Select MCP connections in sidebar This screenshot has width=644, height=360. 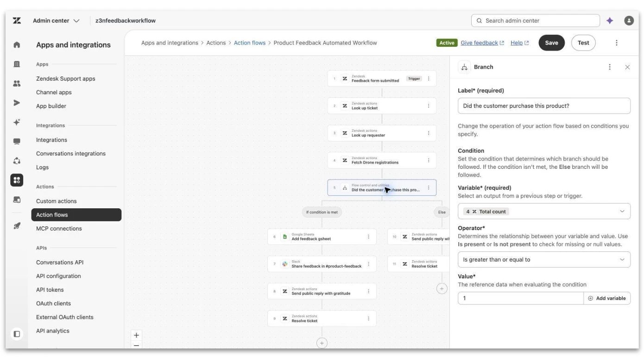point(59,229)
